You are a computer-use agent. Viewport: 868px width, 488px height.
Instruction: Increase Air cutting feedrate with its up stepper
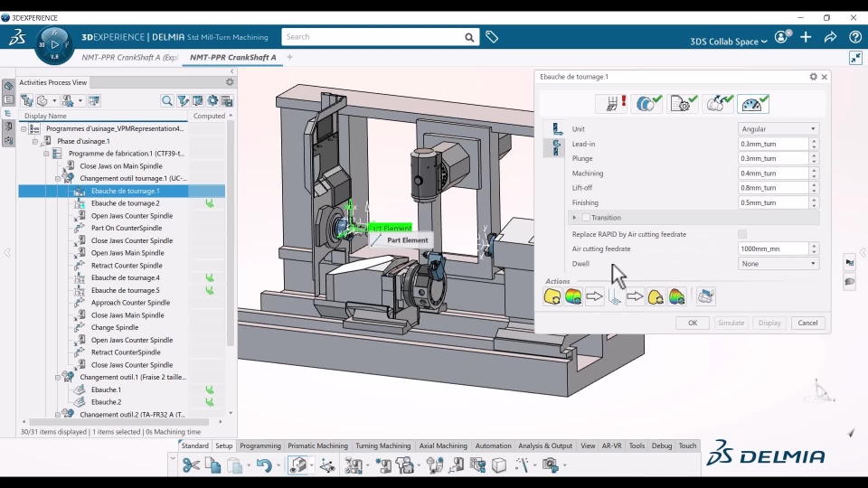point(814,246)
